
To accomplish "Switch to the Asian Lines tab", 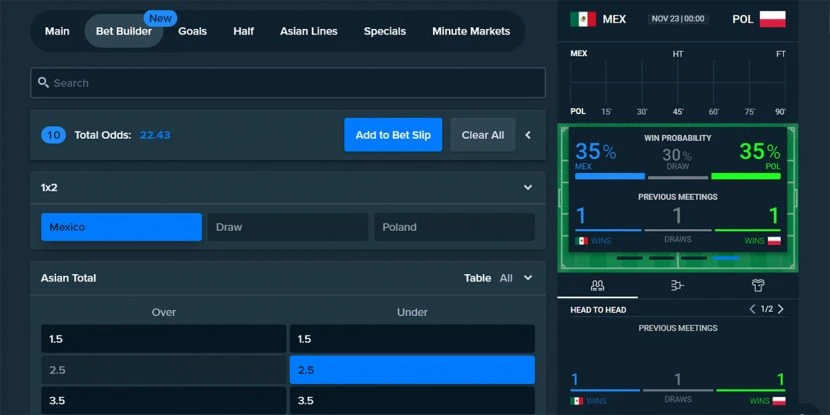I will click(309, 31).
